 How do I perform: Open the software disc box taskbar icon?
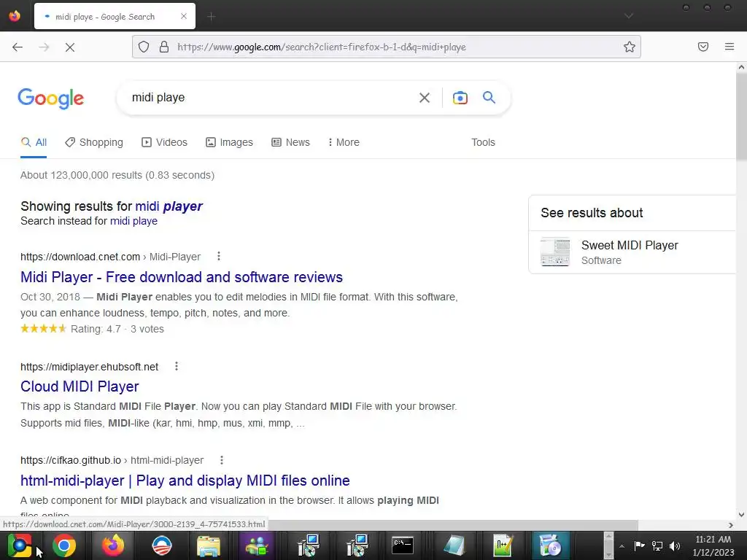[x=550, y=545]
